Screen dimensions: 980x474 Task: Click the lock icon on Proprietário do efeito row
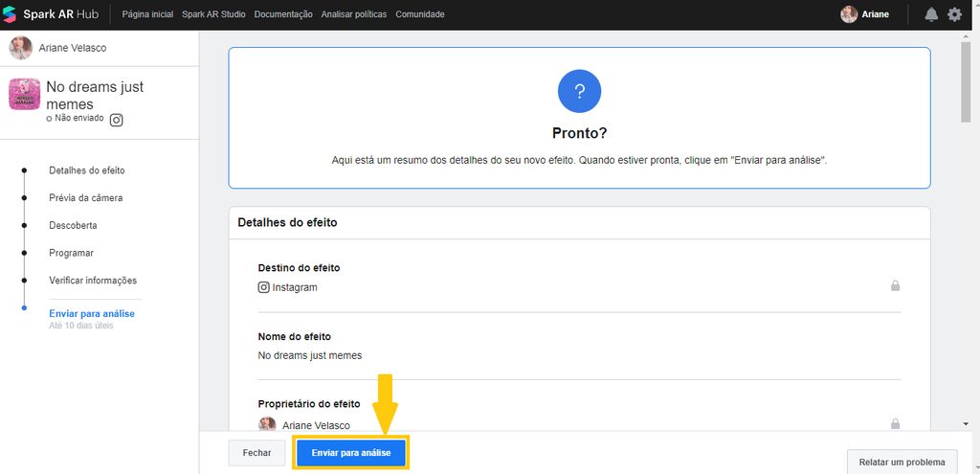coord(895,424)
